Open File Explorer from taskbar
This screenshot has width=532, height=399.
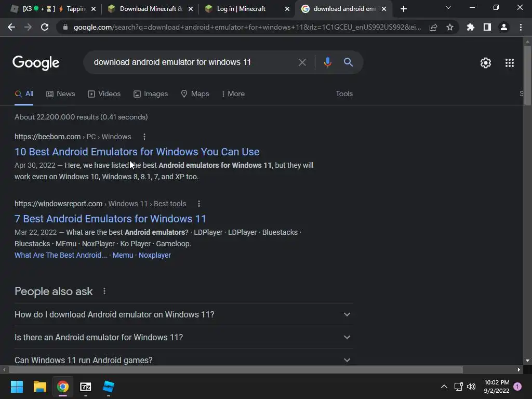(x=39, y=387)
